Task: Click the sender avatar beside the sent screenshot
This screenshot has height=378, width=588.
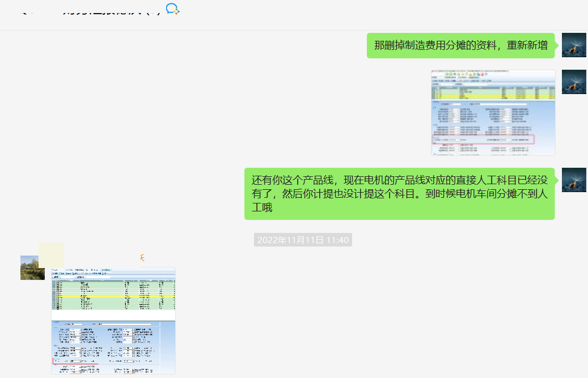Action: click(x=573, y=82)
